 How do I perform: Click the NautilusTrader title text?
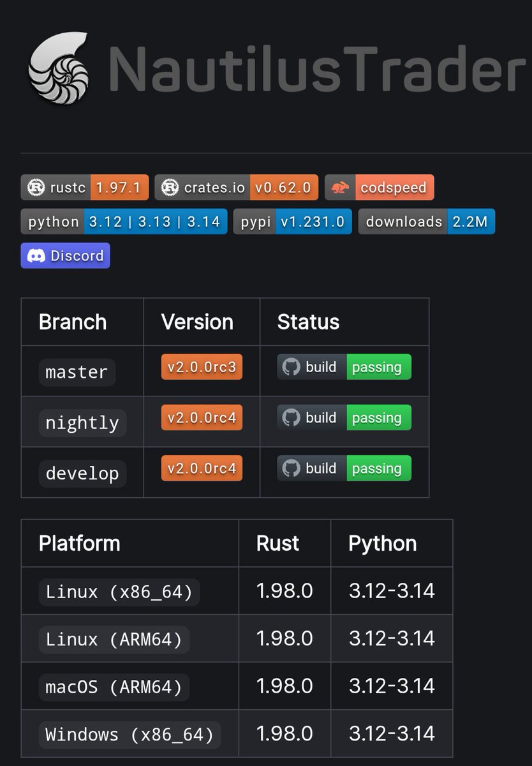[x=317, y=67]
